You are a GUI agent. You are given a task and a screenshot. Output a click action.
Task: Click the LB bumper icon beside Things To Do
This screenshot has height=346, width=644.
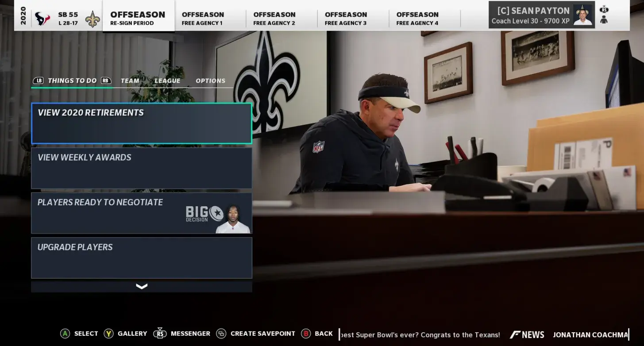[x=39, y=81]
